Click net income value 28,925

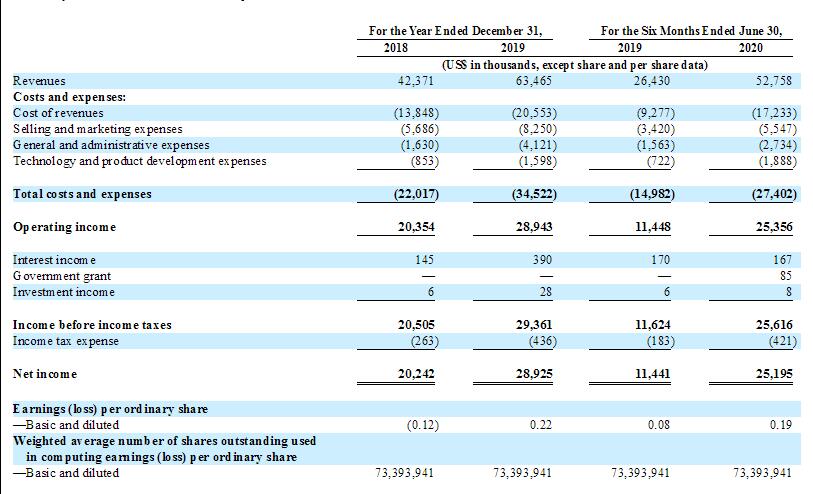534,374
